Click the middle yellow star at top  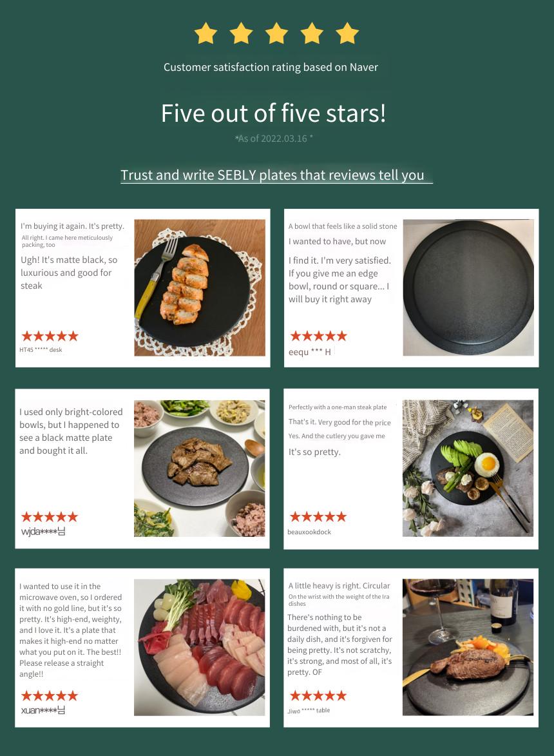pyautogui.click(x=276, y=34)
